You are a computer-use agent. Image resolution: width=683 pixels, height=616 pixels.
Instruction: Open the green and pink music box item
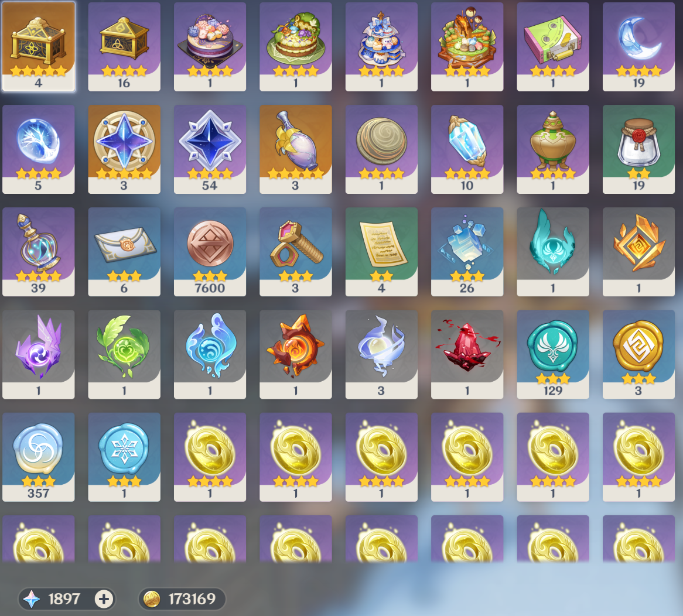[x=553, y=47]
